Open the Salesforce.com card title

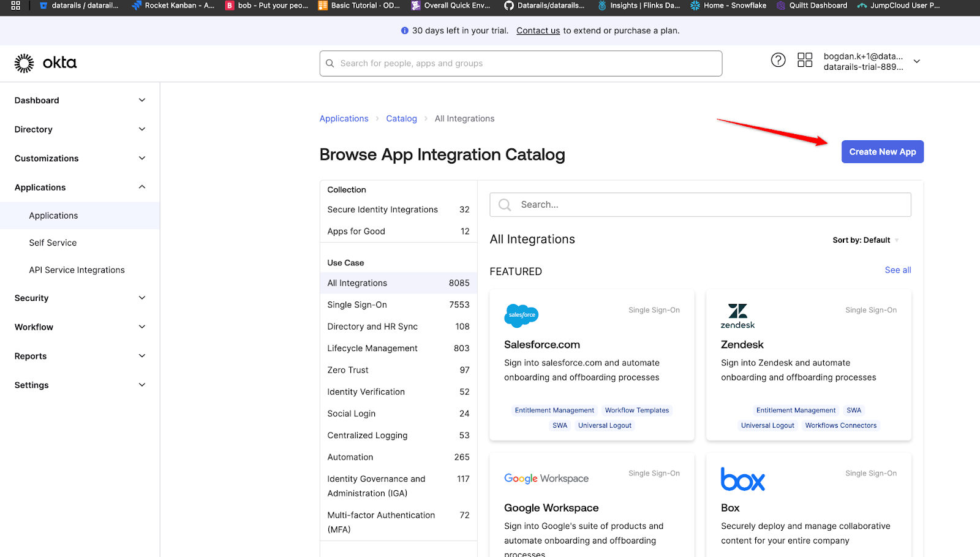542,345
